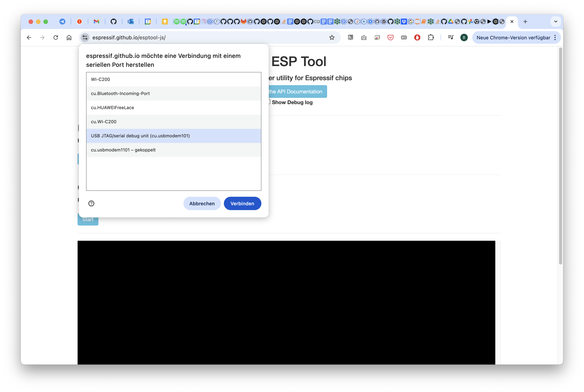Reload the page
The width and height of the screenshot is (584, 392).
pos(56,37)
